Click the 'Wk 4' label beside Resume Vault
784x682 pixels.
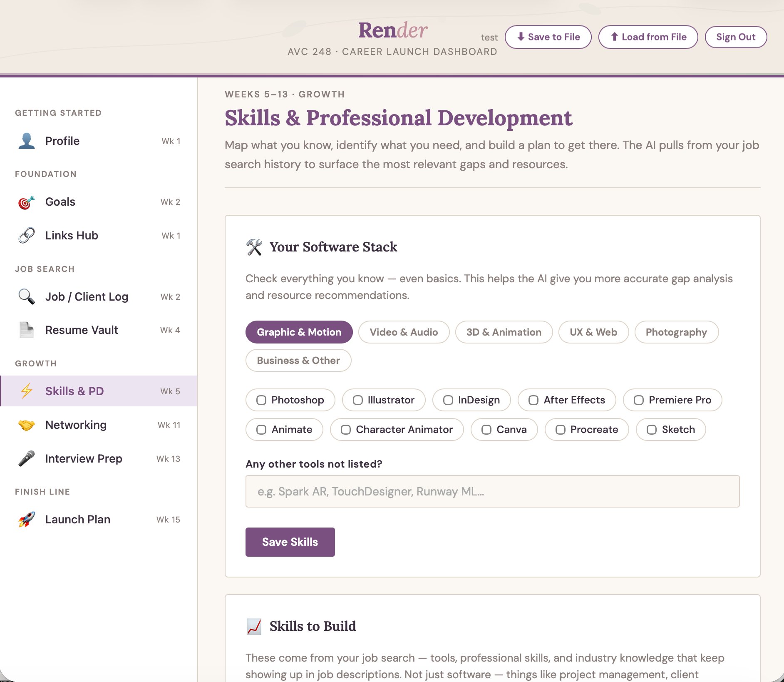(170, 330)
